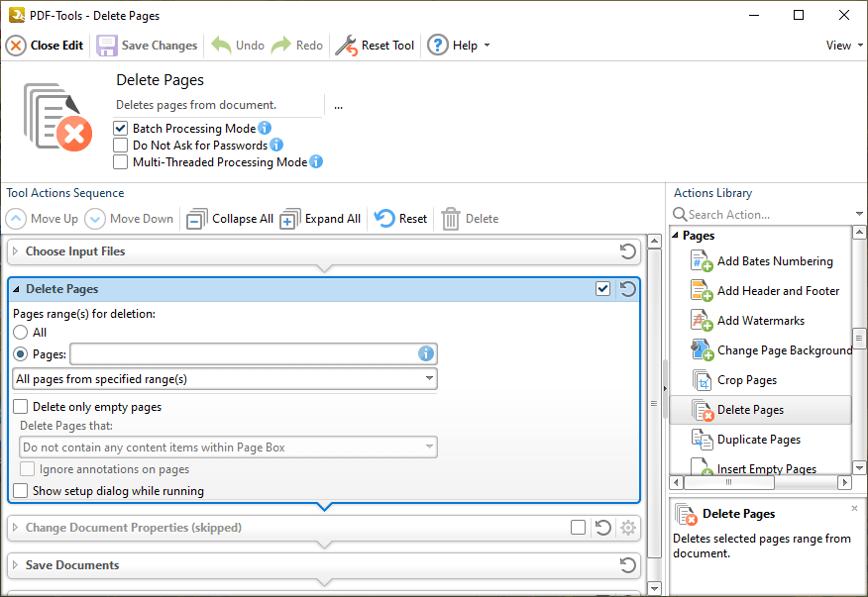868x597 pixels.
Task: Select Add Watermarks action icon
Action: 702,321
